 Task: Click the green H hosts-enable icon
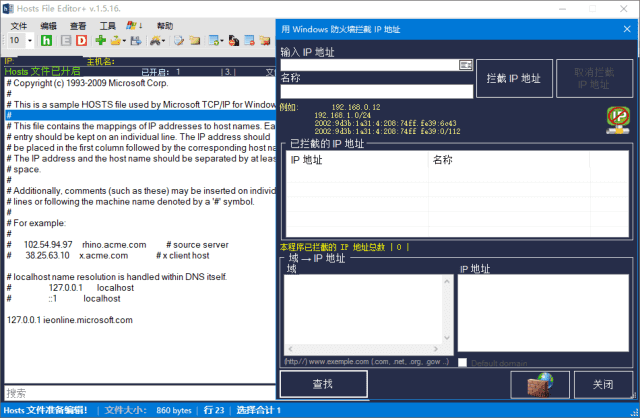pos(46,41)
